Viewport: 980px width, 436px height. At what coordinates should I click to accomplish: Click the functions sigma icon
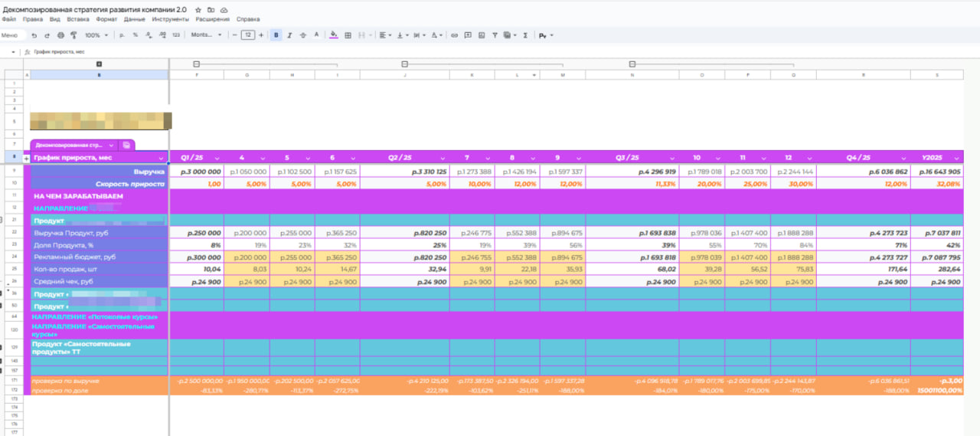pos(524,35)
